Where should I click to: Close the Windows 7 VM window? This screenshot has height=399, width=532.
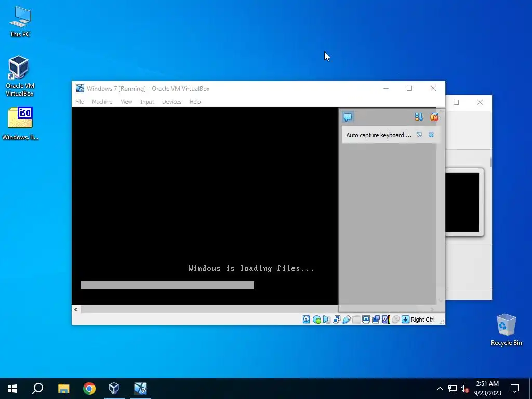433,88
